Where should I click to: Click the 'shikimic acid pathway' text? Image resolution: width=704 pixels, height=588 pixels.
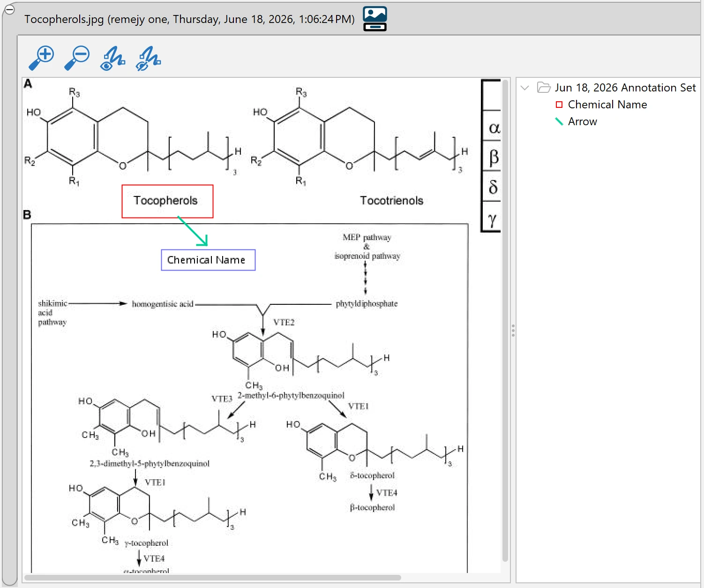click(x=52, y=313)
